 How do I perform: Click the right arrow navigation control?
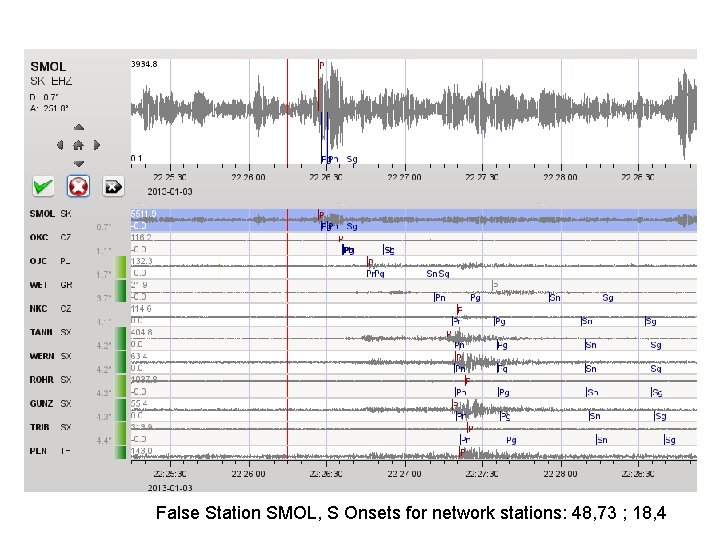(x=97, y=146)
